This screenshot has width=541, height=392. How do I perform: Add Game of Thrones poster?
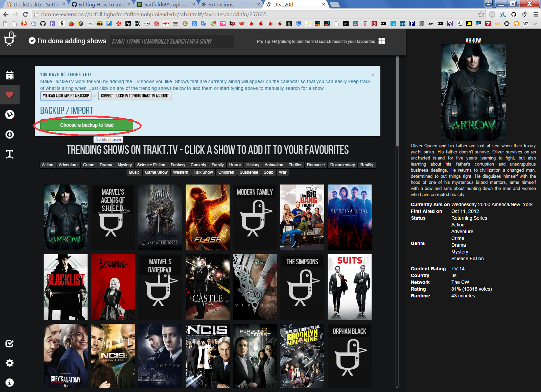[160, 217]
